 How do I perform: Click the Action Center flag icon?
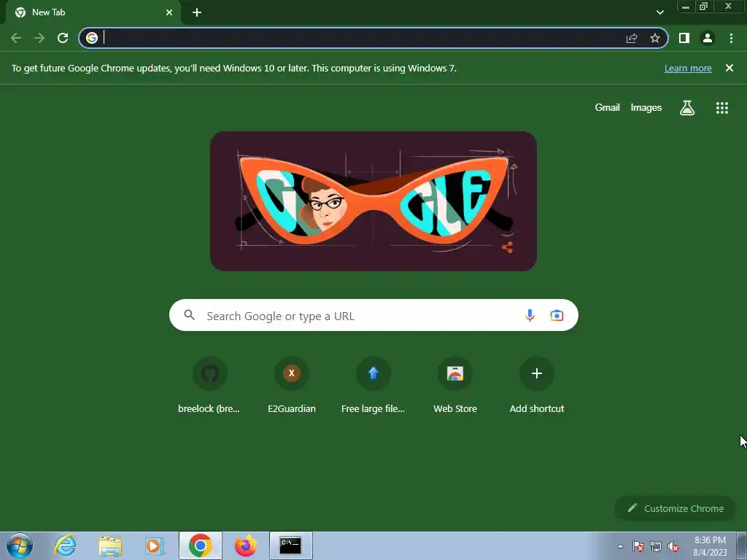point(638,546)
